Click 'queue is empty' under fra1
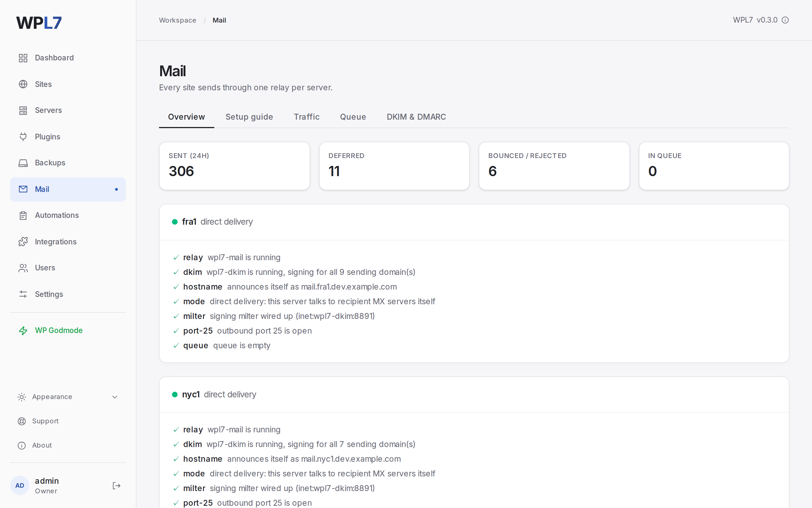Image resolution: width=812 pixels, height=508 pixels. click(242, 346)
